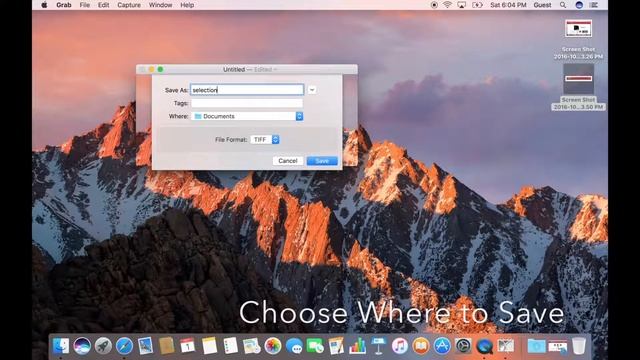The height and width of the screenshot is (360, 640).
Task: Click the Sat 6:04 PM clock
Action: point(508,5)
